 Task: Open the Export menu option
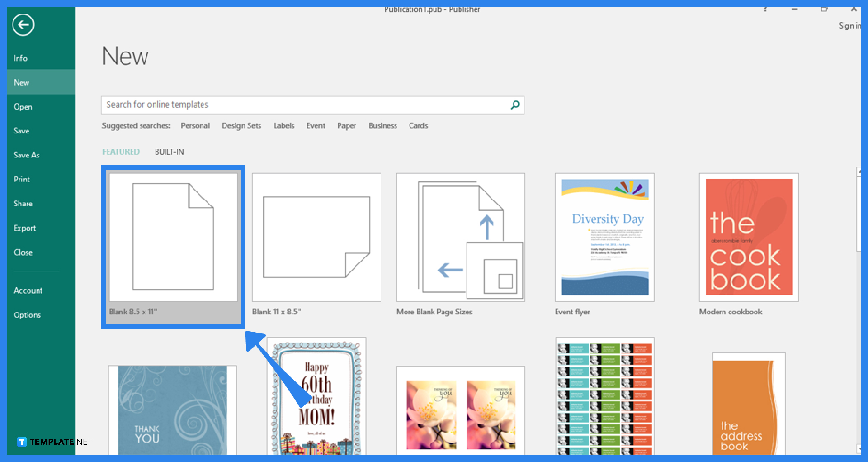(24, 228)
